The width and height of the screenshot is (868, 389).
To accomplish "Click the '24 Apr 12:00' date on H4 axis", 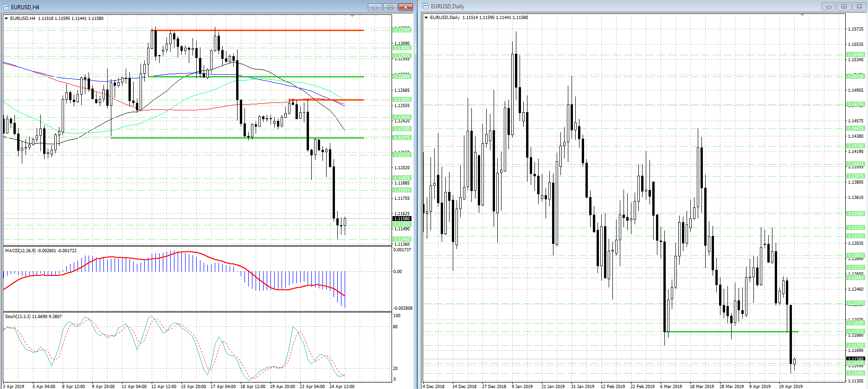I will point(342,386).
